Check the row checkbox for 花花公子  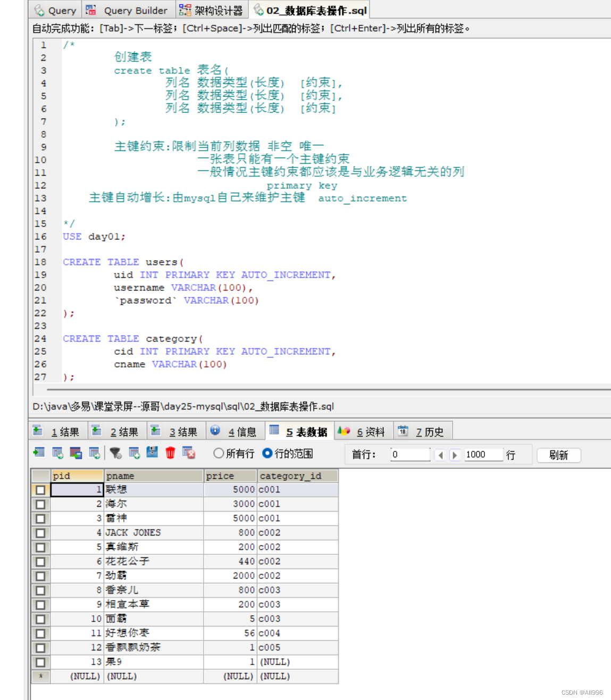point(40,562)
